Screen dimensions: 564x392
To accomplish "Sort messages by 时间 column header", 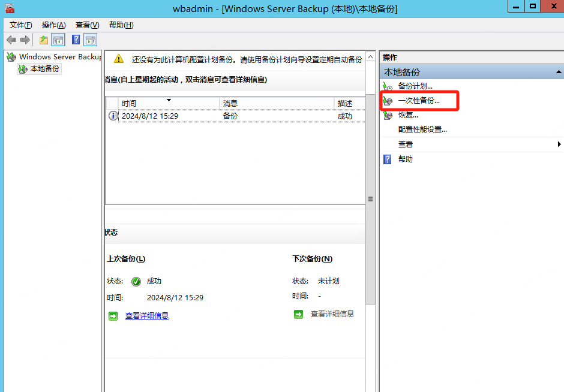I will (169, 104).
